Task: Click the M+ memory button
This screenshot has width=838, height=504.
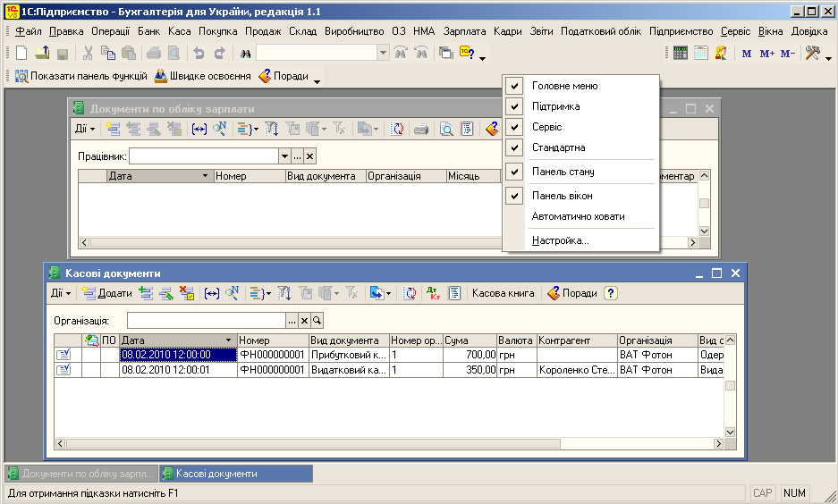Action: coord(767,54)
